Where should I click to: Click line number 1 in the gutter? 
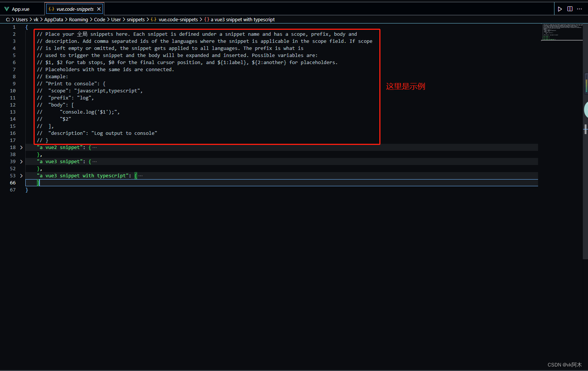[x=14, y=27]
